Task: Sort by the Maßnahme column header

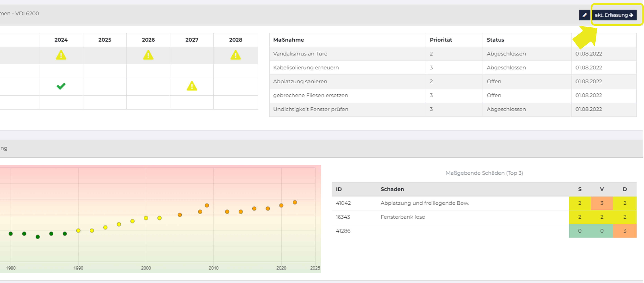Action: 289,40
